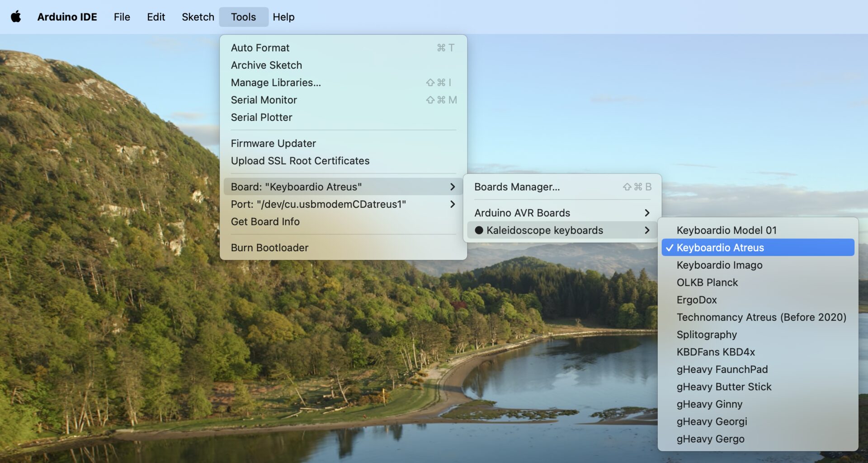The image size is (868, 463).
Task: Select the gHeavy Ginny board
Action: pyautogui.click(x=758, y=404)
